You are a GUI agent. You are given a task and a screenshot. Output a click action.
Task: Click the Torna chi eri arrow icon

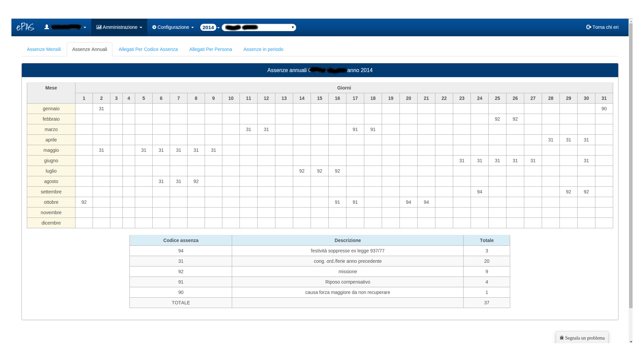coord(588,27)
